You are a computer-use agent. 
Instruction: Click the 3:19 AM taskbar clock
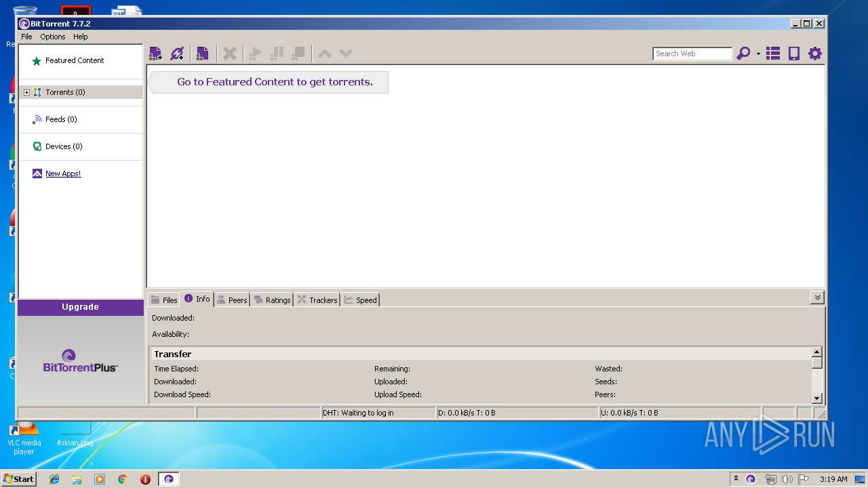[x=833, y=479]
